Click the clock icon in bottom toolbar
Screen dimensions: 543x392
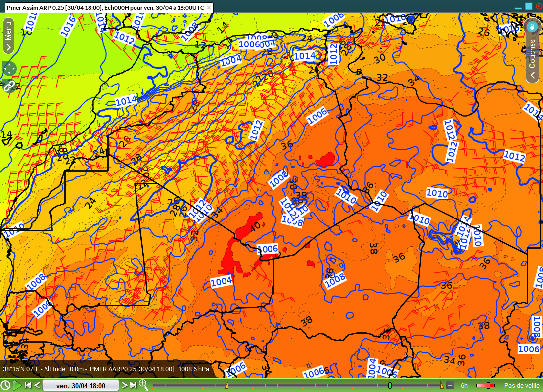point(5,385)
